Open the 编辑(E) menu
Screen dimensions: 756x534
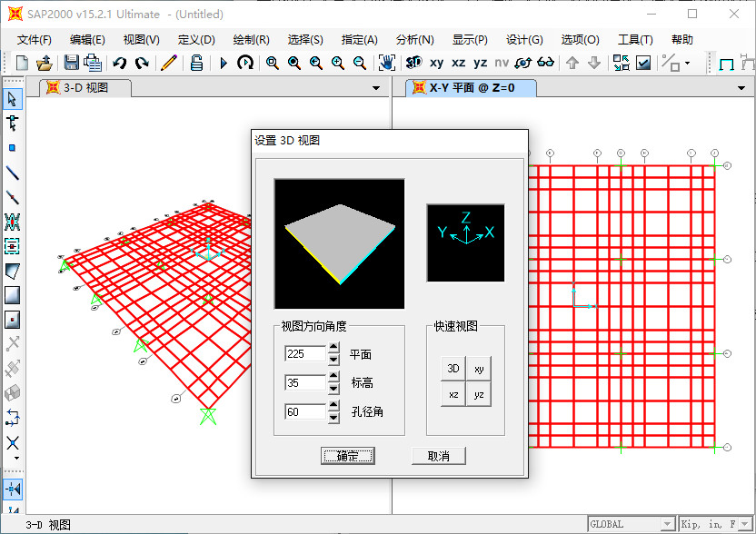87,40
